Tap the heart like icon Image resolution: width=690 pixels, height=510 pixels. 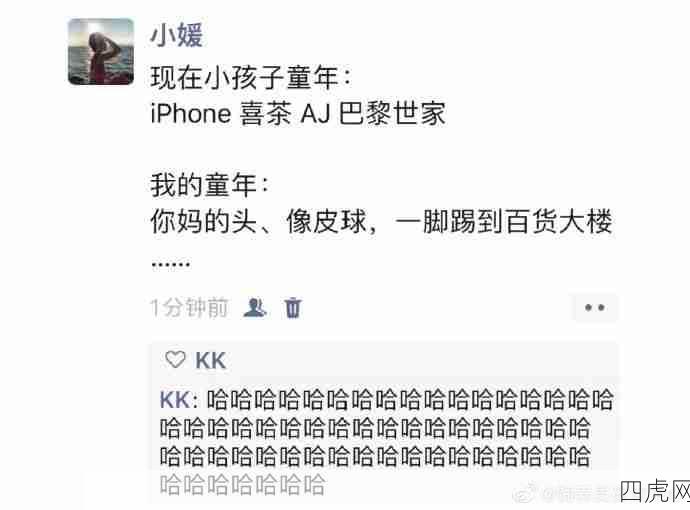coord(175,360)
